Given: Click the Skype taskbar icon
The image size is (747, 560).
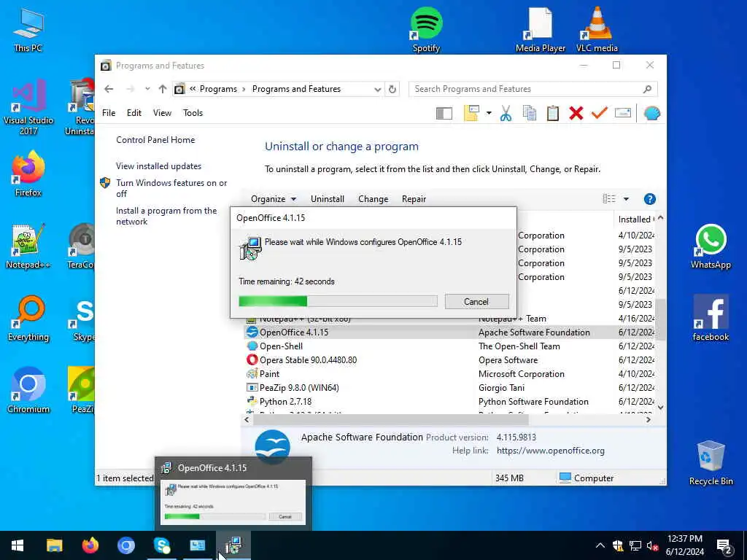Looking at the screenshot, I should [x=162, y=545].
